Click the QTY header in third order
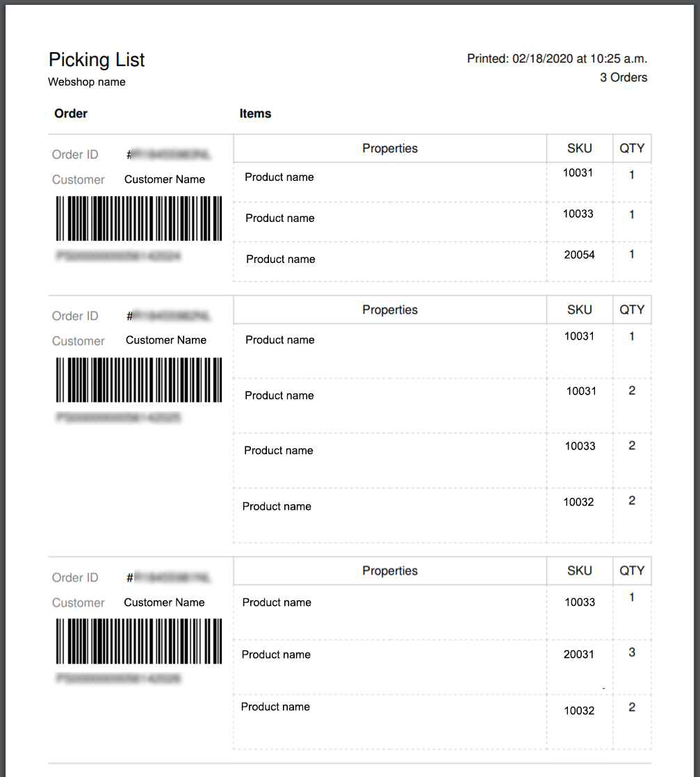 point(632,571)
